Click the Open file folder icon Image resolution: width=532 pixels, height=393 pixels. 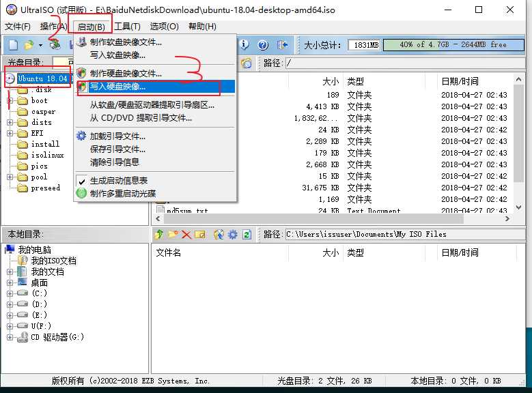(x=29, y=45)
